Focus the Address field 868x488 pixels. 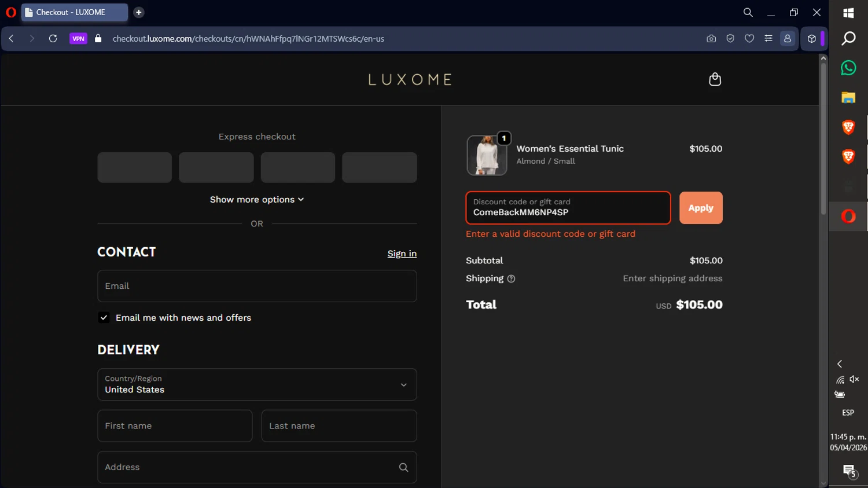tap(257, 467)
